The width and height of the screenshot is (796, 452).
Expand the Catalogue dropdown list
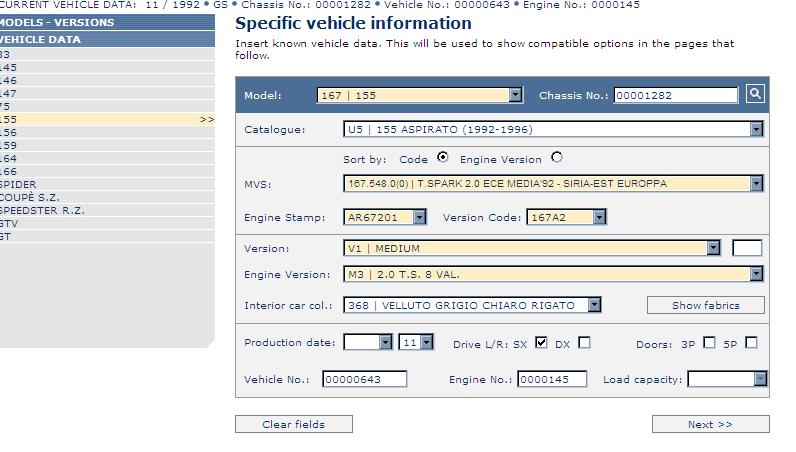tap(756, 129)
